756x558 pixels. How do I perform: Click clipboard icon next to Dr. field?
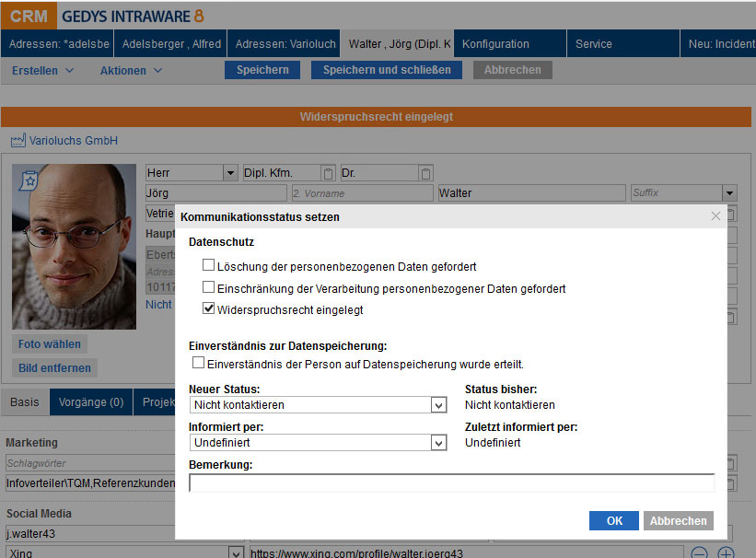click(x=425, y=173)
